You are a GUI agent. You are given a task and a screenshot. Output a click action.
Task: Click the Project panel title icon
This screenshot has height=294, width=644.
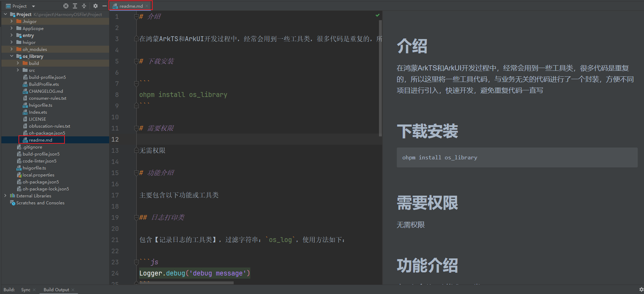(x=8, y=6)
